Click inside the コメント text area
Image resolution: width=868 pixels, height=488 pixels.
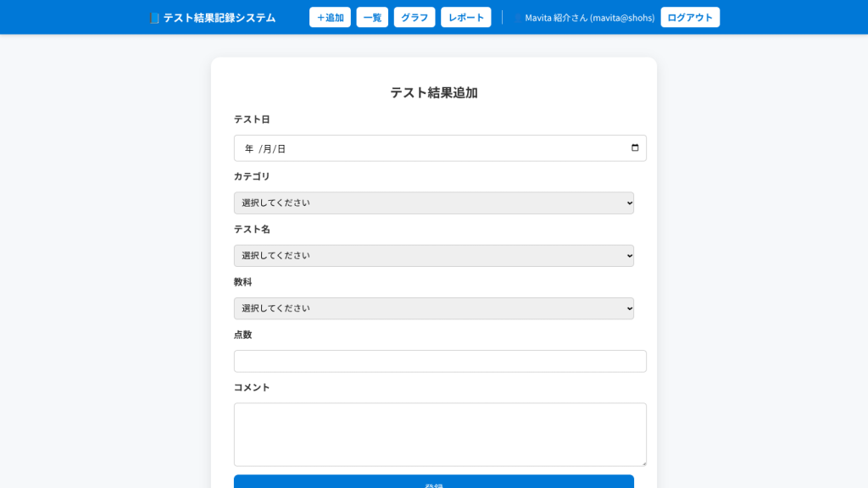(x=440, y=434)
